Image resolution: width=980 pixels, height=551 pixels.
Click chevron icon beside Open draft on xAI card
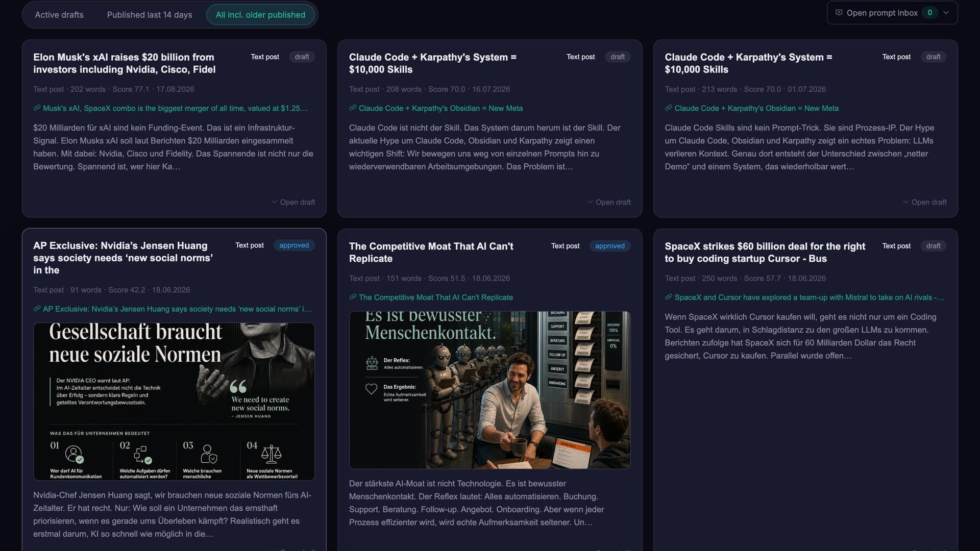pos(274,202)
